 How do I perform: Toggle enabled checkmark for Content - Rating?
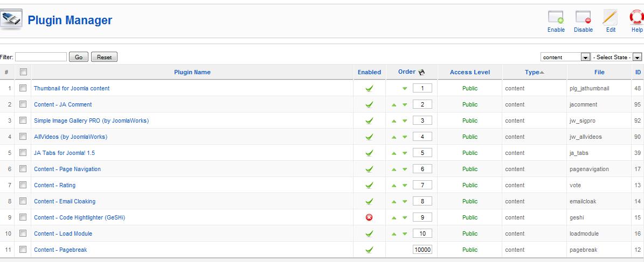tap(369, 185)
